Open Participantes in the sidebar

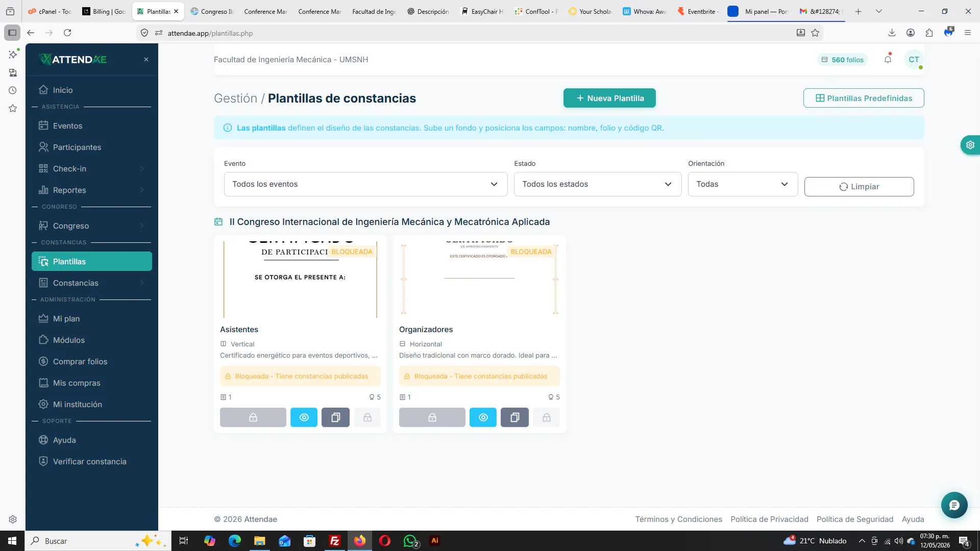pyautogui.click(x=92, y=147)
